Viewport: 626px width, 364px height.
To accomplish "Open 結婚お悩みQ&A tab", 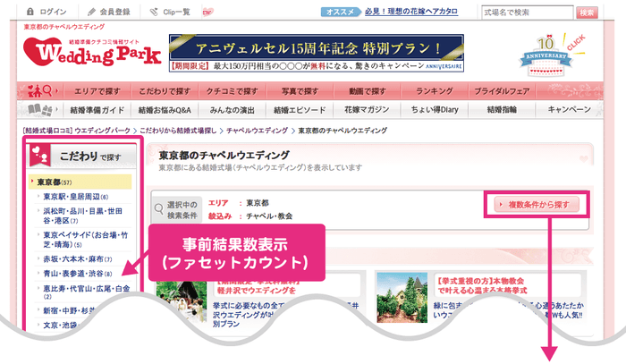I will [x=165, y=110].
